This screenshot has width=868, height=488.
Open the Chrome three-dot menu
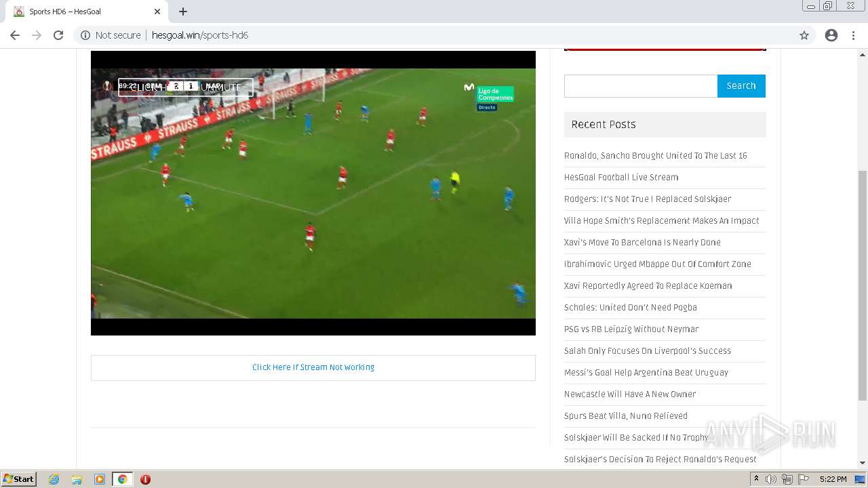click(x=853, y=35)
